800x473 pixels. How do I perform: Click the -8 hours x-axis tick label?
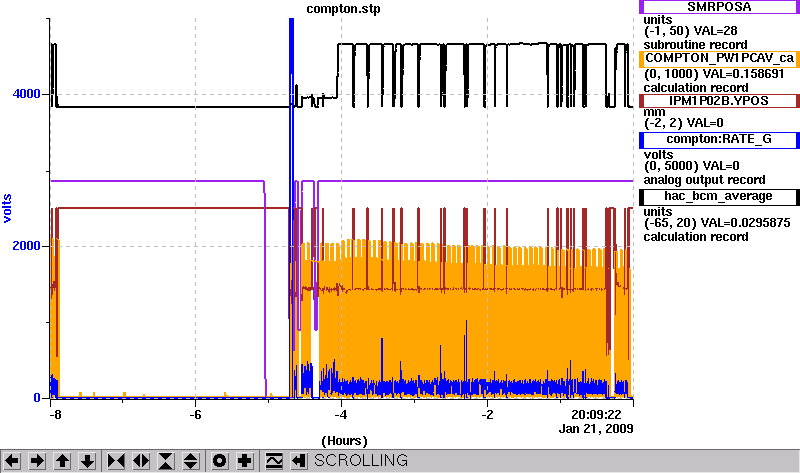[x=55, y=414]
